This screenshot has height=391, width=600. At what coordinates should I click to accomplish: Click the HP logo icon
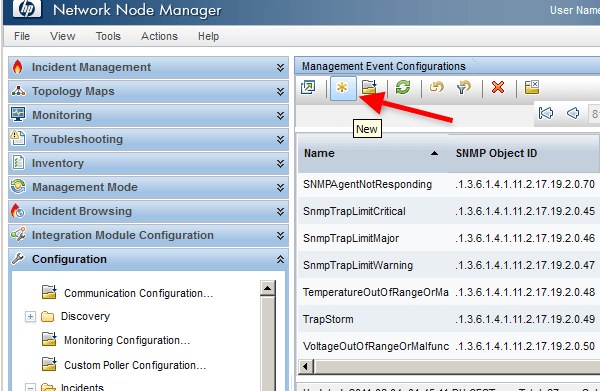27,8
